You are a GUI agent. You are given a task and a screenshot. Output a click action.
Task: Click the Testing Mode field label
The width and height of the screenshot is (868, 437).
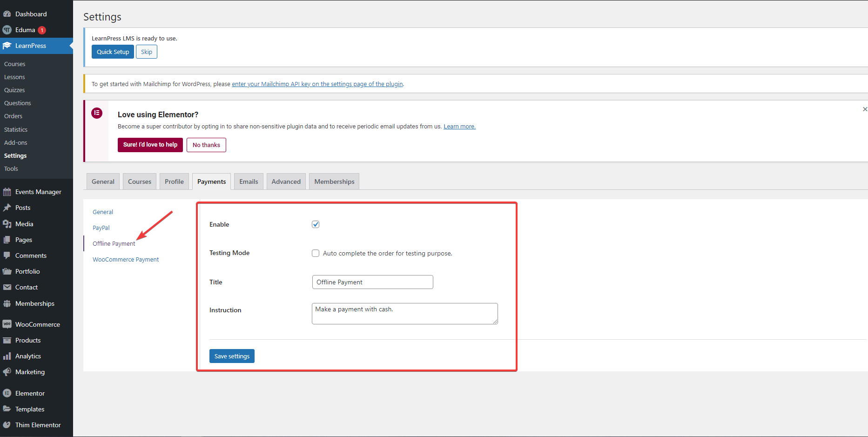click(x=229, y=253)
